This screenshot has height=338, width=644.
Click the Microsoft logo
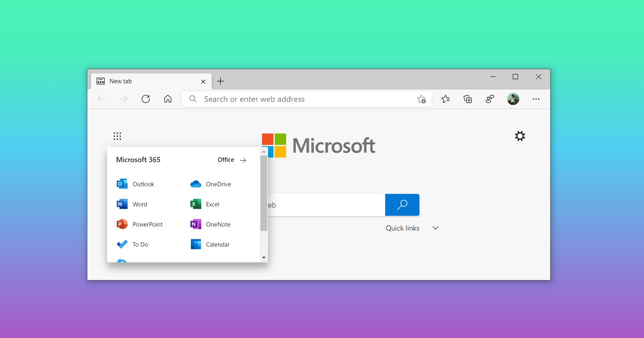click(318, 145)
